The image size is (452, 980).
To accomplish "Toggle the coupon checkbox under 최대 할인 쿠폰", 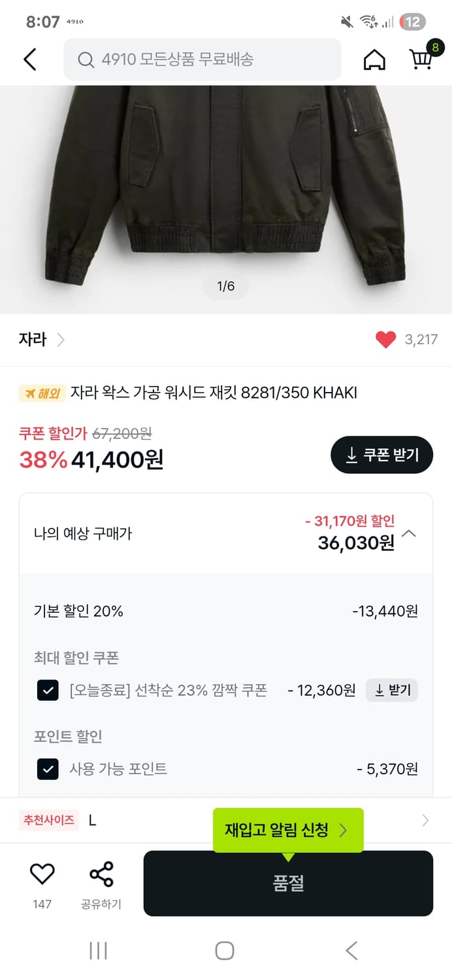I will (x=46, y=691).
